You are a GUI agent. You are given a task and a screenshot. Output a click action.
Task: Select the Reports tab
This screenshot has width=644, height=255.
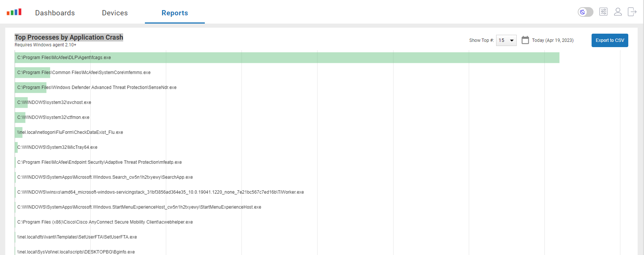[x=175, y=13]
